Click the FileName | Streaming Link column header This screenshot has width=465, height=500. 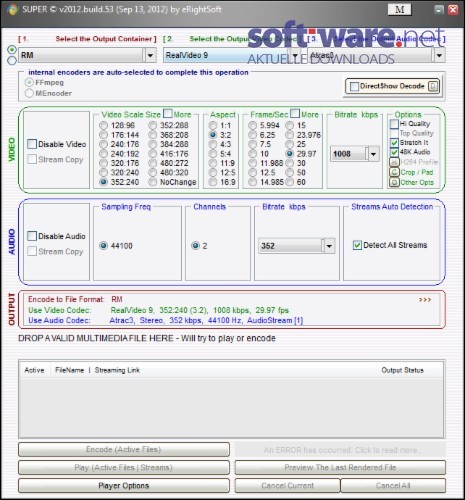click(x=97, y=370)
